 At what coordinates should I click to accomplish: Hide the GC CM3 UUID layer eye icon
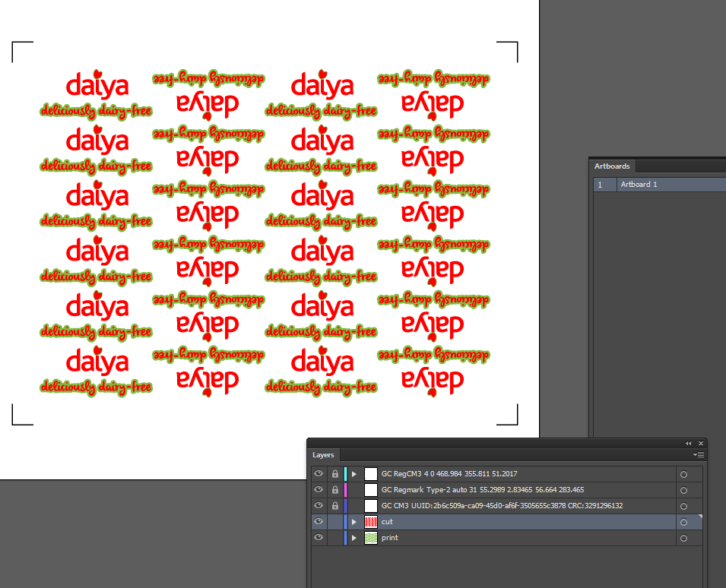(x=319, y=506)
